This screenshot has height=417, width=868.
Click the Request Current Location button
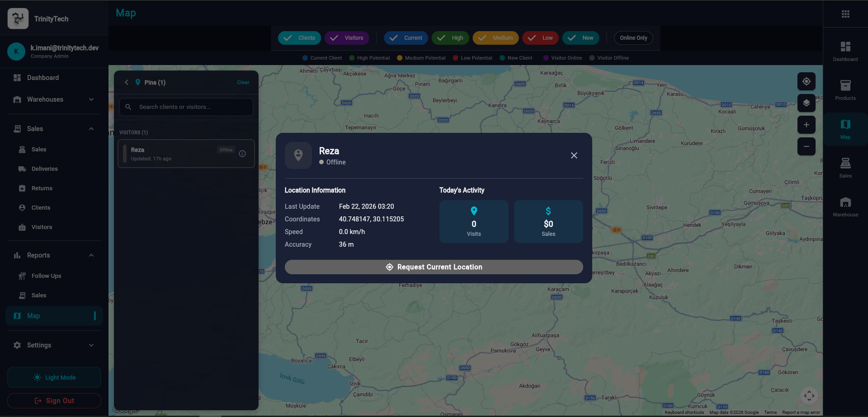tap(434, 267)
